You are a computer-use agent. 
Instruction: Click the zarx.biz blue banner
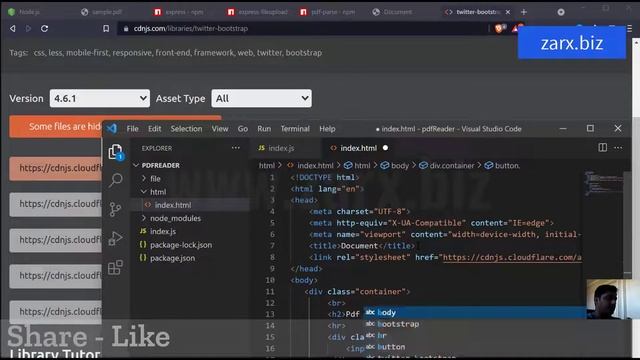tap(572, 43)
